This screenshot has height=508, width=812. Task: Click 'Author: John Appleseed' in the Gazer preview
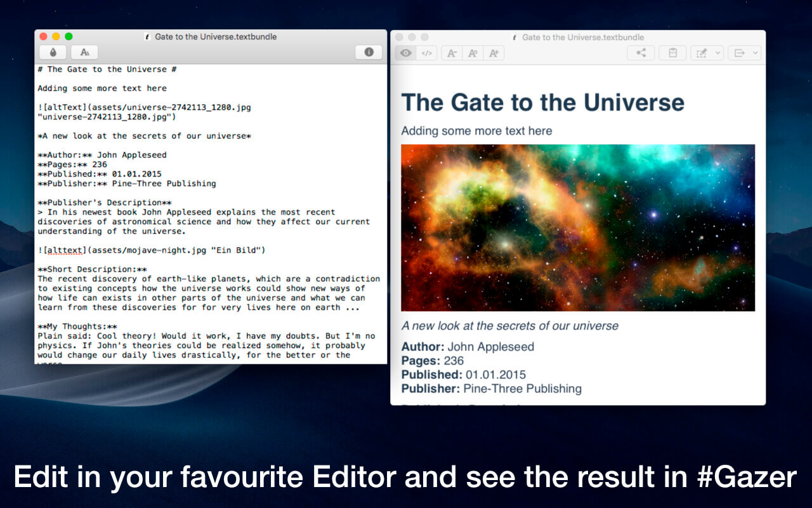coord(468,347)
